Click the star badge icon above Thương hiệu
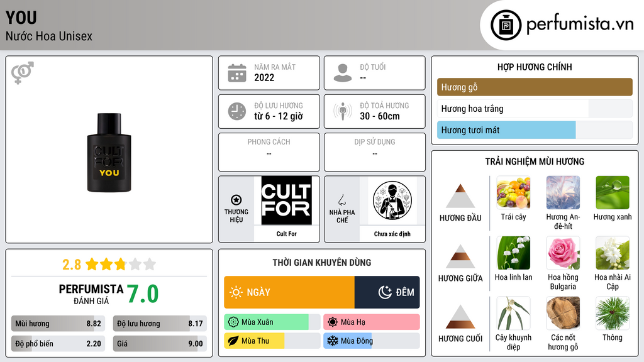The width and height of the screenshot is (644, 362). (x=236, y=200)
